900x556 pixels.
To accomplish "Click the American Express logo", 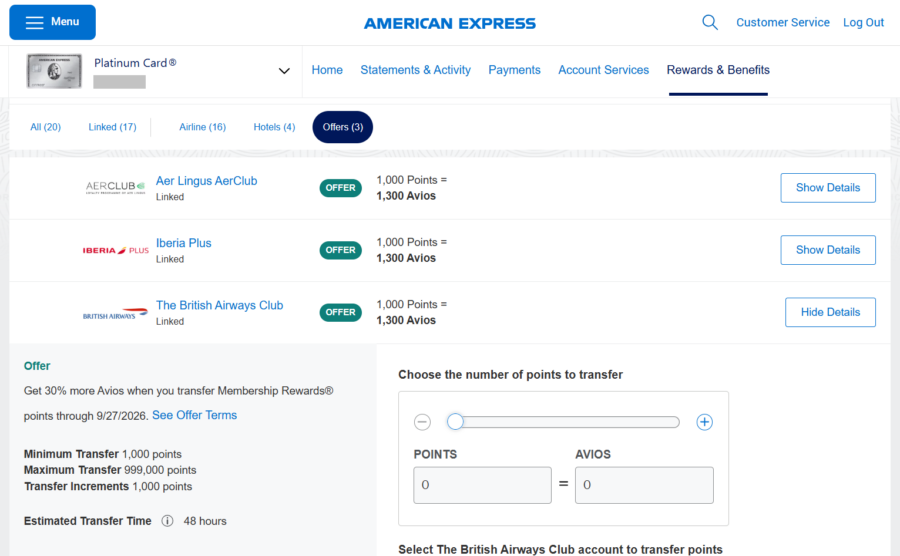I will [449, 24].
